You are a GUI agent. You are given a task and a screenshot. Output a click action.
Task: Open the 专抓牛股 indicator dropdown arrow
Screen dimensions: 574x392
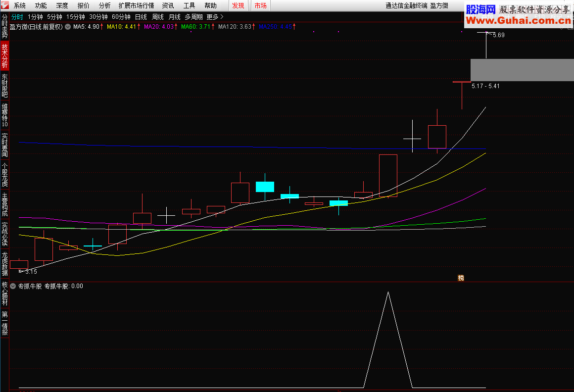pos(13,286)
